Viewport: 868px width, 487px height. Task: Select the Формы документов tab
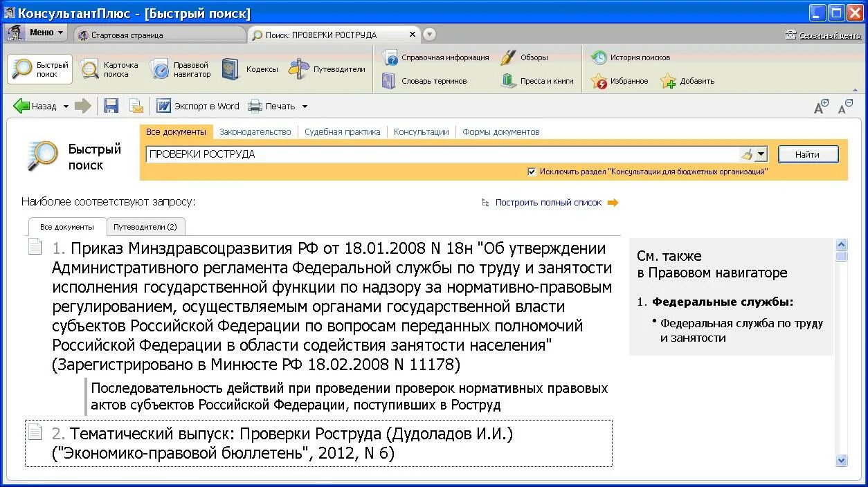tap(501, 131)
